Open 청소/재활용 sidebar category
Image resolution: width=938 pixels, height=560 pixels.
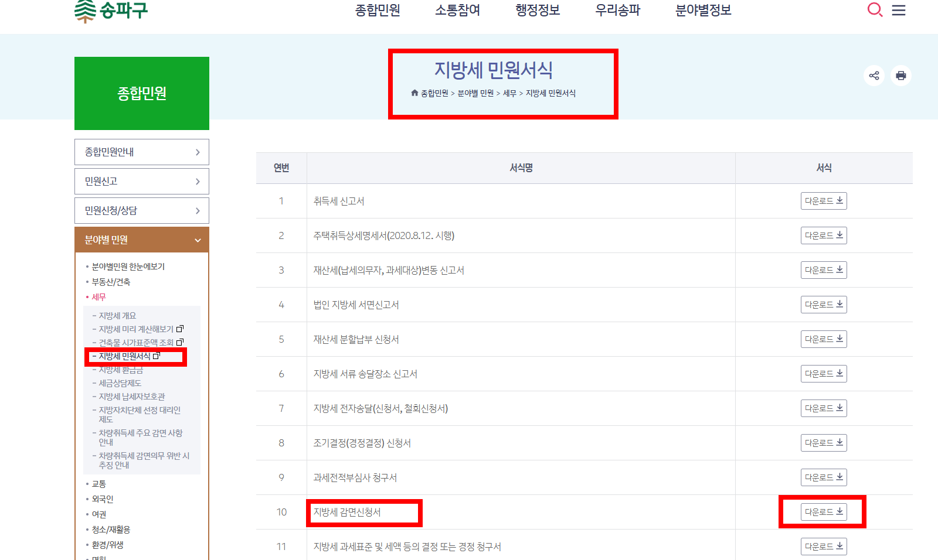click(x=111, y=530)
